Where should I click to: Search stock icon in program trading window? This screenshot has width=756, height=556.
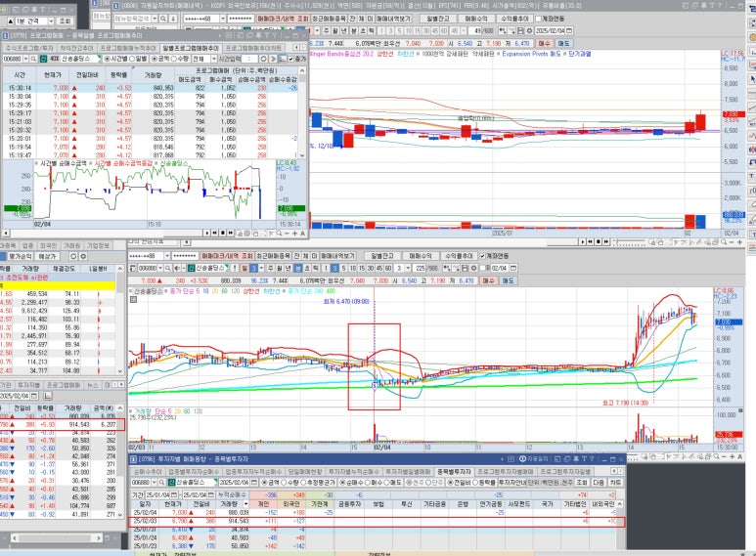(34, 59)
